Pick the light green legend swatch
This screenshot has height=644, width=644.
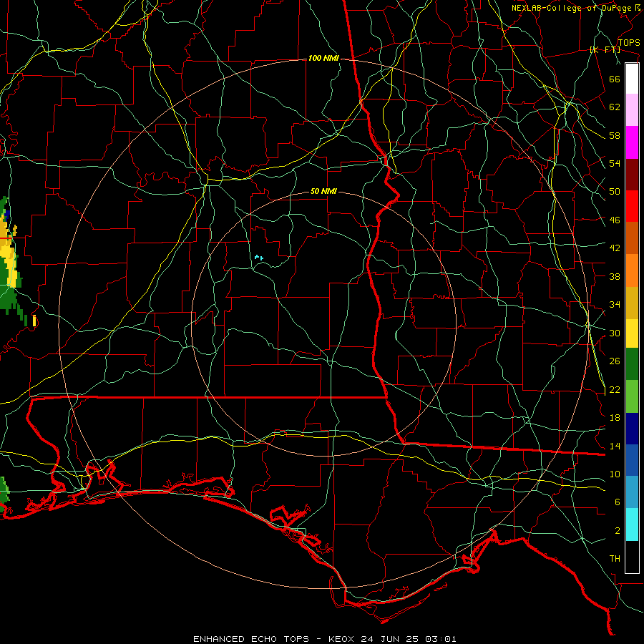(x=632, y=396)
